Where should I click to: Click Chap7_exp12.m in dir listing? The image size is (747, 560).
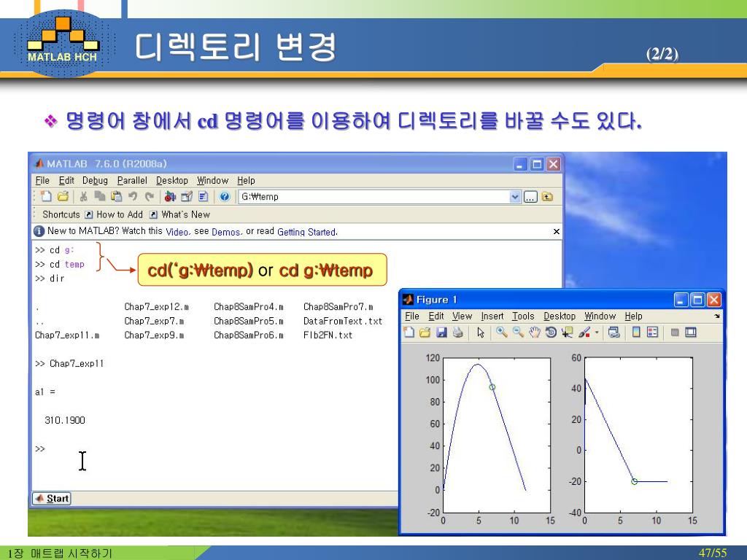click(156, 307)
